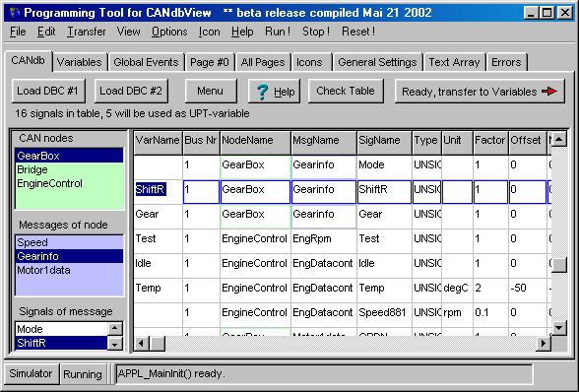Click the Load DBC #2 button

(131, 91)
